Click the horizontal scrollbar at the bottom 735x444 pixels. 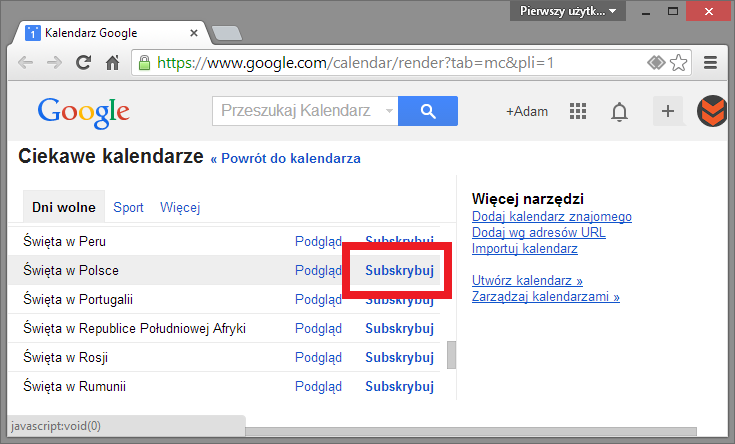[x=471, y=431]
